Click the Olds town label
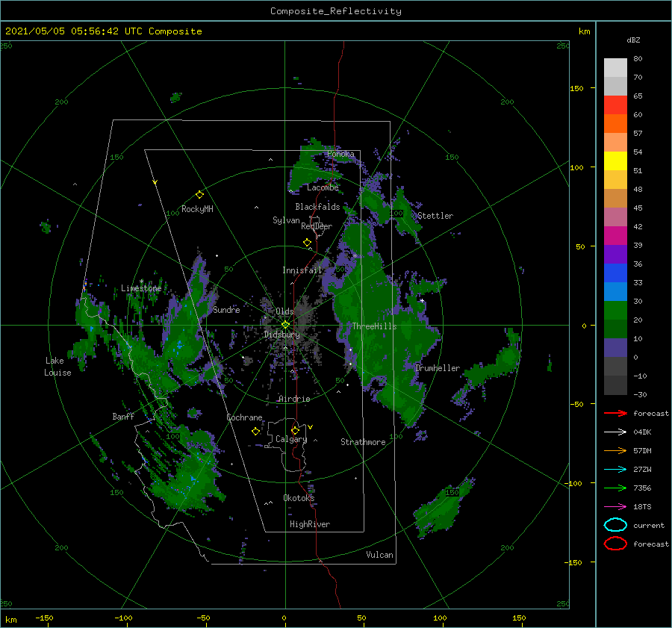 [x=284, y=311]
